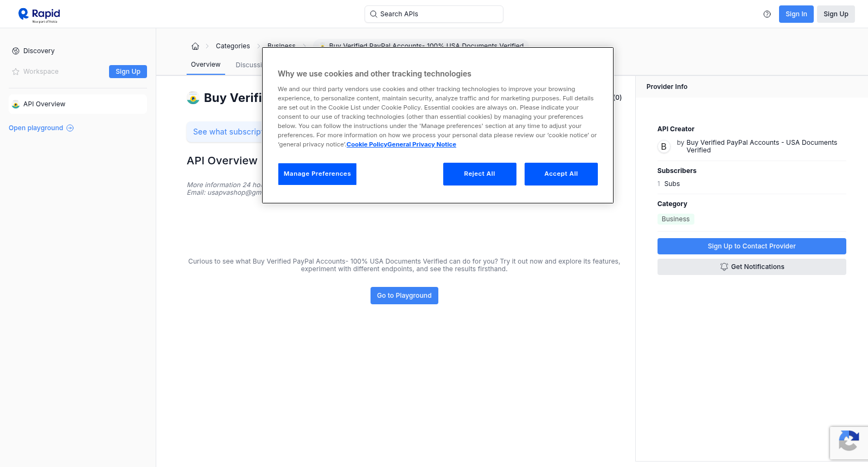Click Sign Up to Contact Provider
The image size is (868, 467).
tap(751, 246)
